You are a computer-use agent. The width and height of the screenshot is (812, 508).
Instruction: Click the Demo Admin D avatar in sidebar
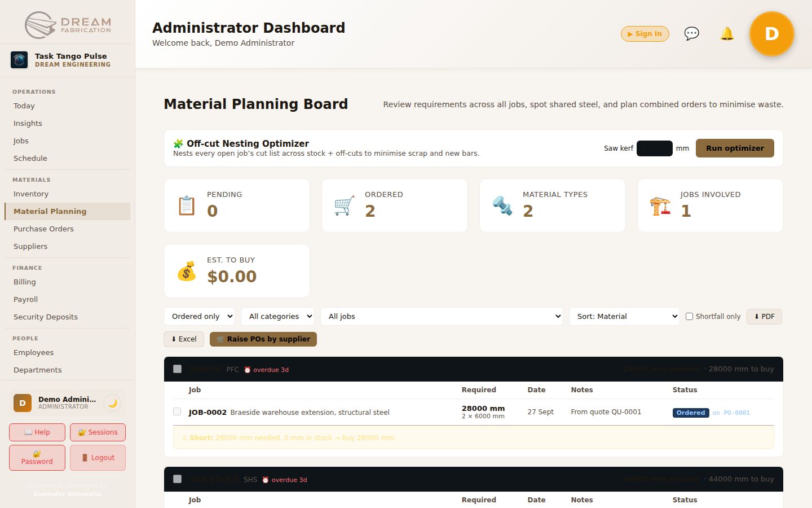23,403
